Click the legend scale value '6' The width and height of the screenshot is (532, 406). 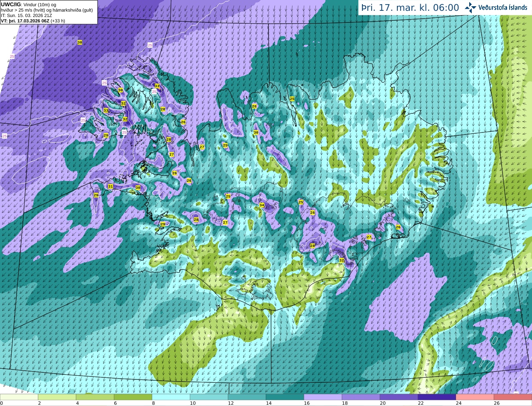(115, 403)
